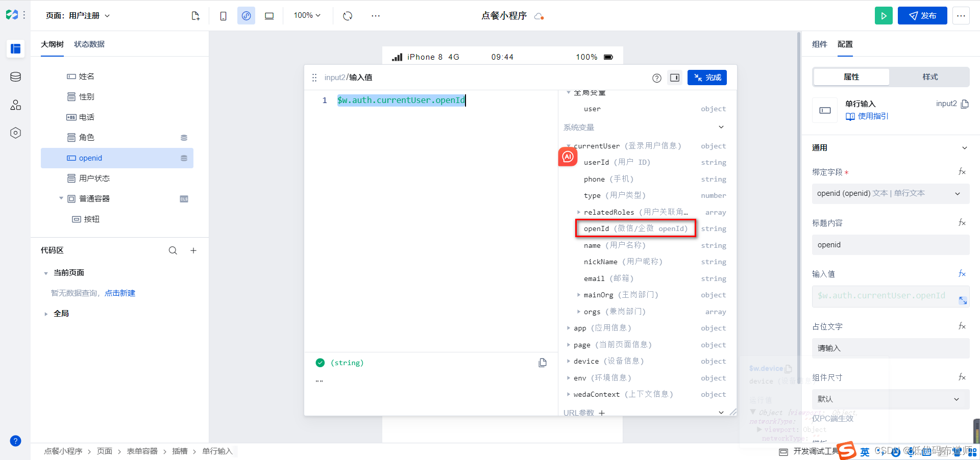Open the pages panel icon in left sidebar
980x460 pixels.
[x=15, y=49]
